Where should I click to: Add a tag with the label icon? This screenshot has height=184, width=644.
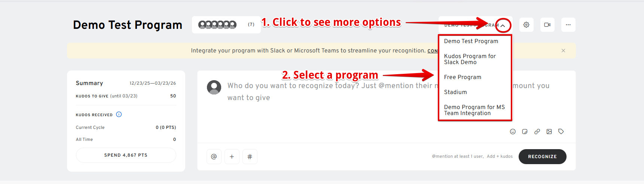coord(561,132)
